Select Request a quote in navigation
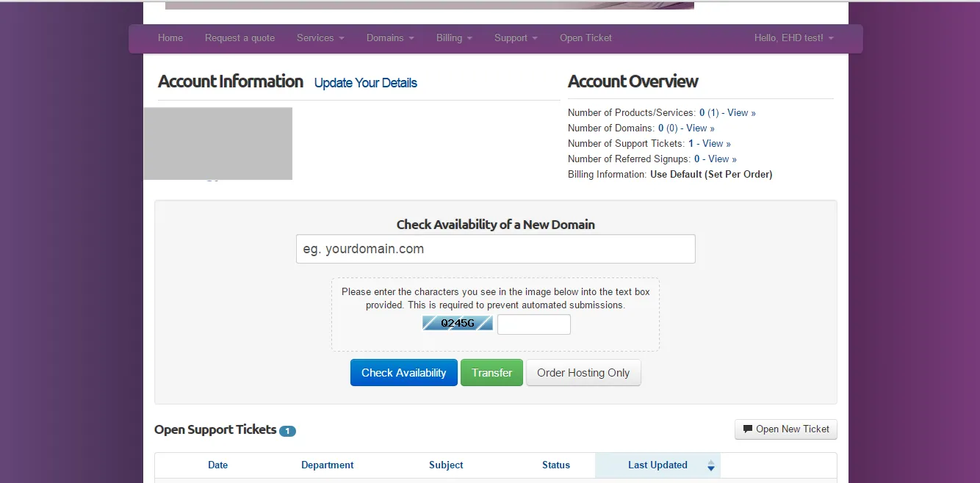The image size is (980, 483). [x=239, y=38]
